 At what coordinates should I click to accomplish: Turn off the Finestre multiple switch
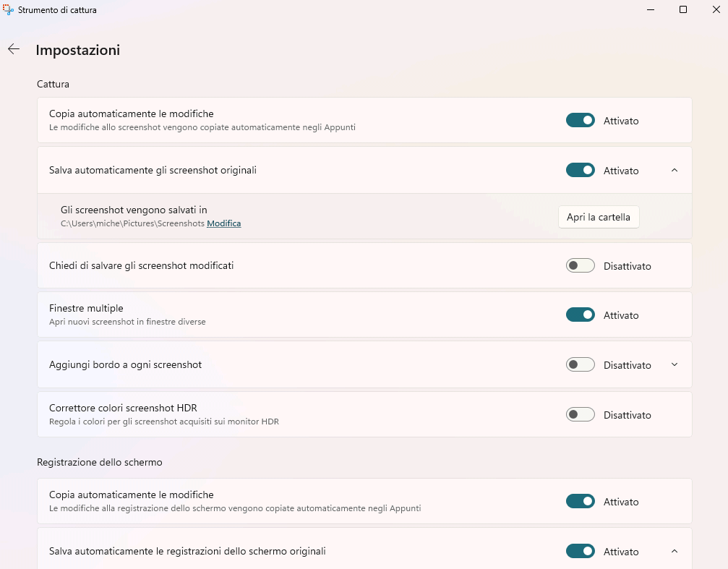tap(580, 315)
